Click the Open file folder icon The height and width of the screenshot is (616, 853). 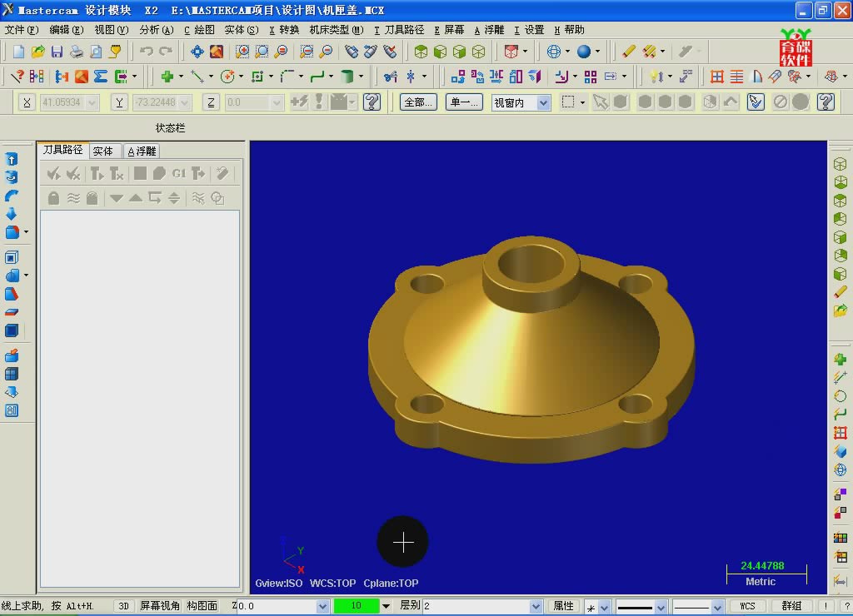(x=37, y=52)
